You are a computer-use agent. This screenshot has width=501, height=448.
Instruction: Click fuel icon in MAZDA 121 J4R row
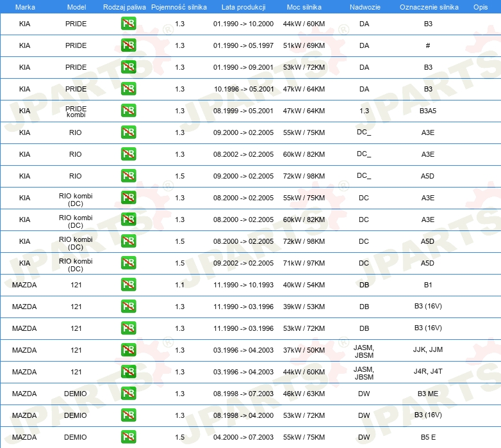coord(128,372)
